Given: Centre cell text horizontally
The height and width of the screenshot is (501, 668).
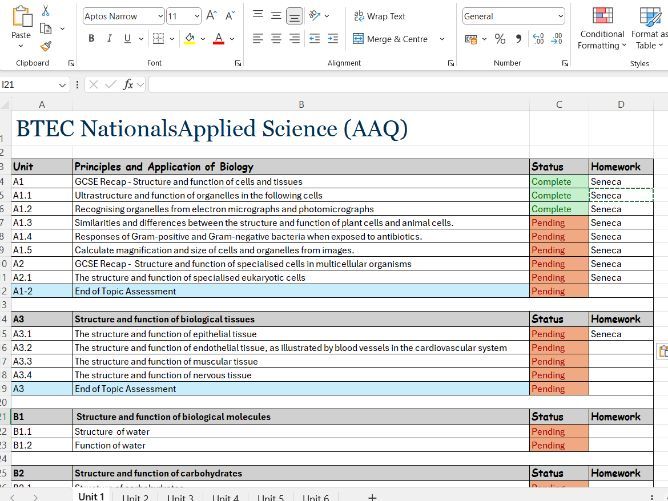Looking at the screenshot, I should click(x=276, y=39).
